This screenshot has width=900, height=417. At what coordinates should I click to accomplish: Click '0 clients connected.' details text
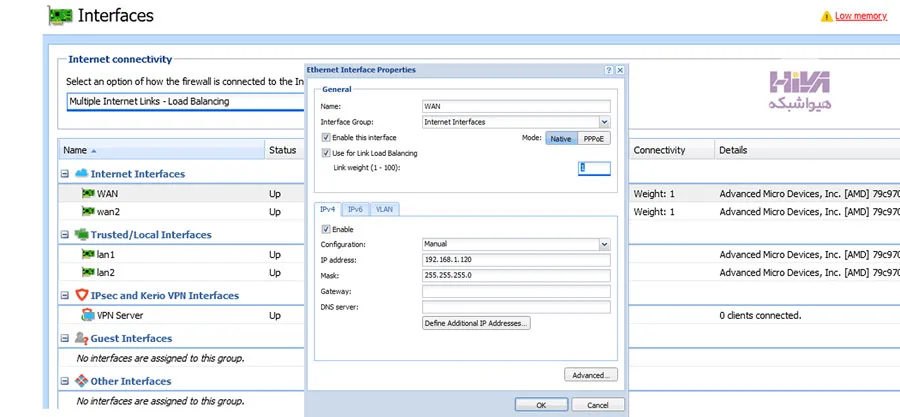[x=761, y=315]
